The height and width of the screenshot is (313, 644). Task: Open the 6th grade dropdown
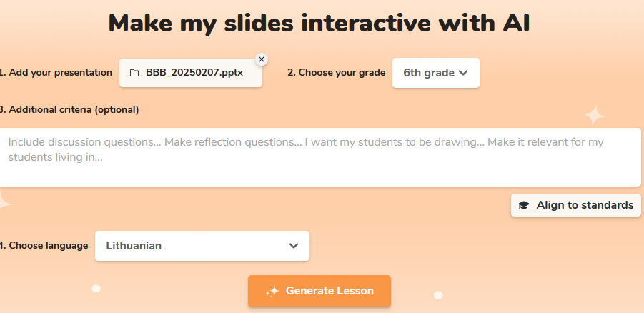pyautogui.click(x=435, y=72)
